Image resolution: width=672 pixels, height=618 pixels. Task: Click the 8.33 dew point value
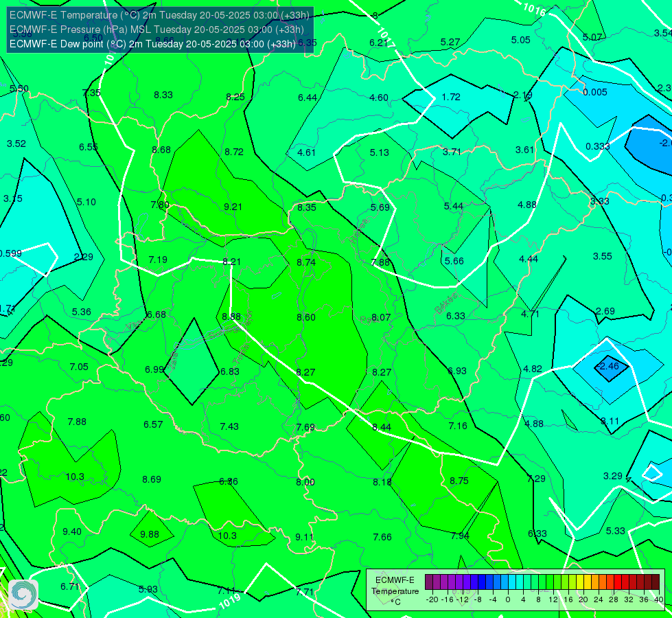[163, 95]
